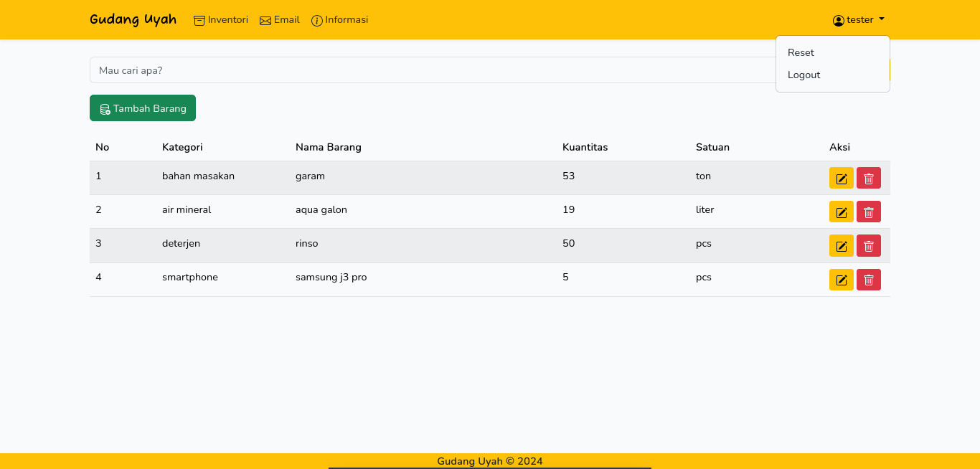Choose Logout in the dropdown menu
980x469 pixels.
click(x=804, y=75)
